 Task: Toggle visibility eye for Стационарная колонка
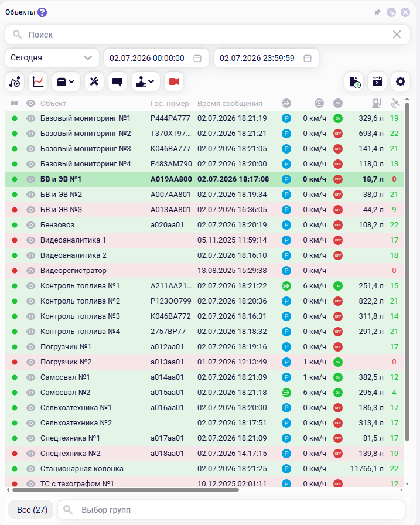pyautogui.click(x=31, y=469)
